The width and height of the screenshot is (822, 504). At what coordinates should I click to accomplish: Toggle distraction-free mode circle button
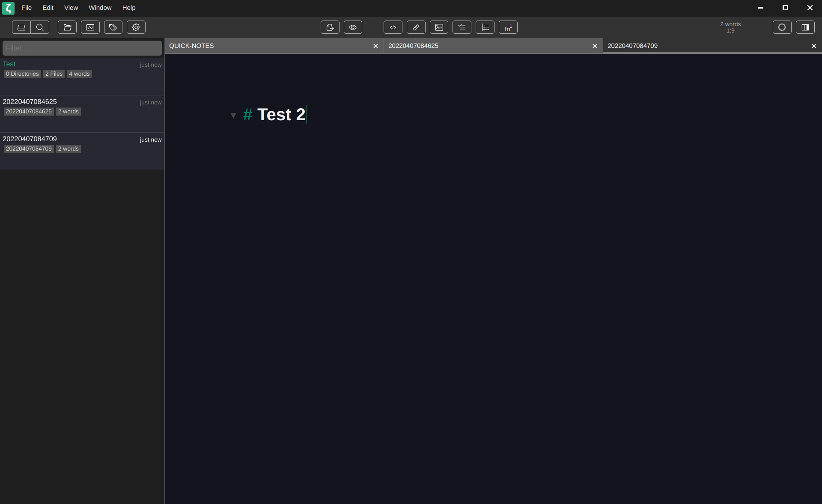click(782, 27)
